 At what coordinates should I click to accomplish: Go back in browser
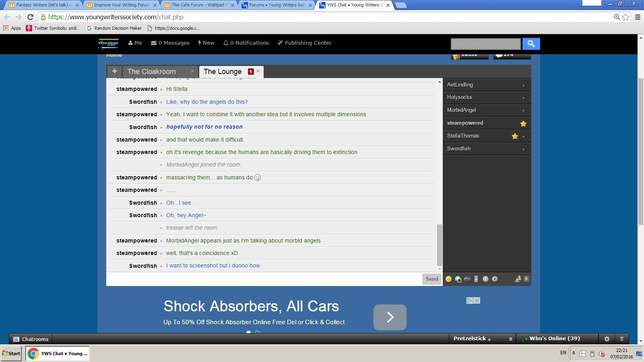7,17
